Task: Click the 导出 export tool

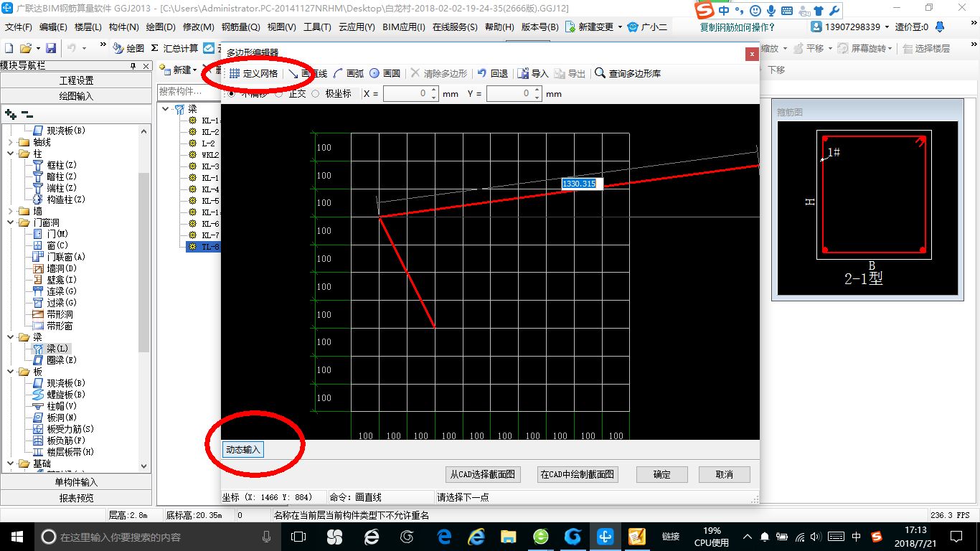Action: click(570, 73)
